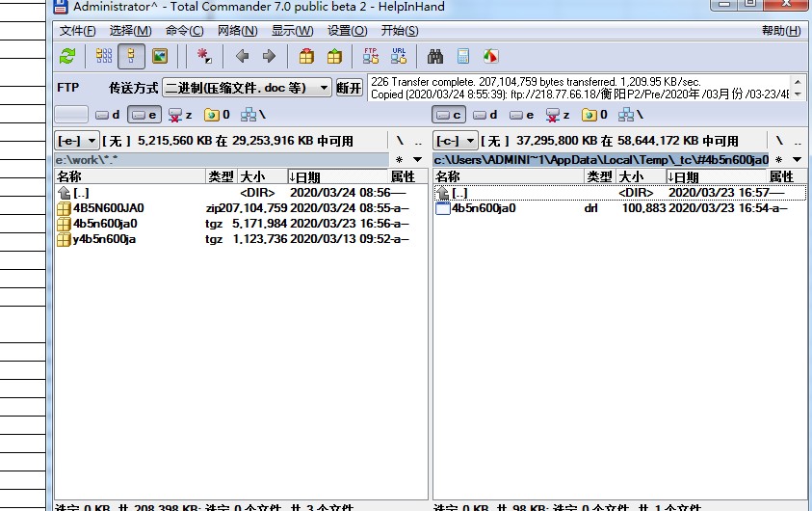Open network neighborhood in left drive bar
Viewport: 812px width, 511px height.
pyautogui.click(x=253, y=115)
